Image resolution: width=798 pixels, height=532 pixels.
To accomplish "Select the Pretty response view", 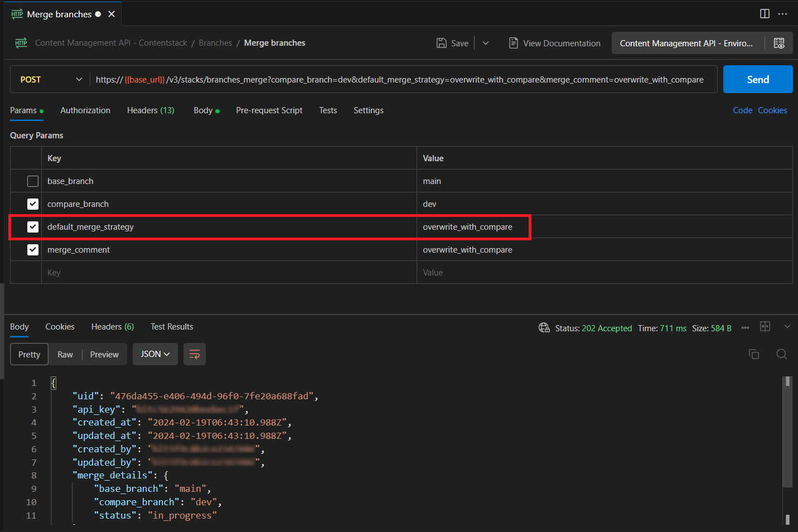I will [30, 354].
